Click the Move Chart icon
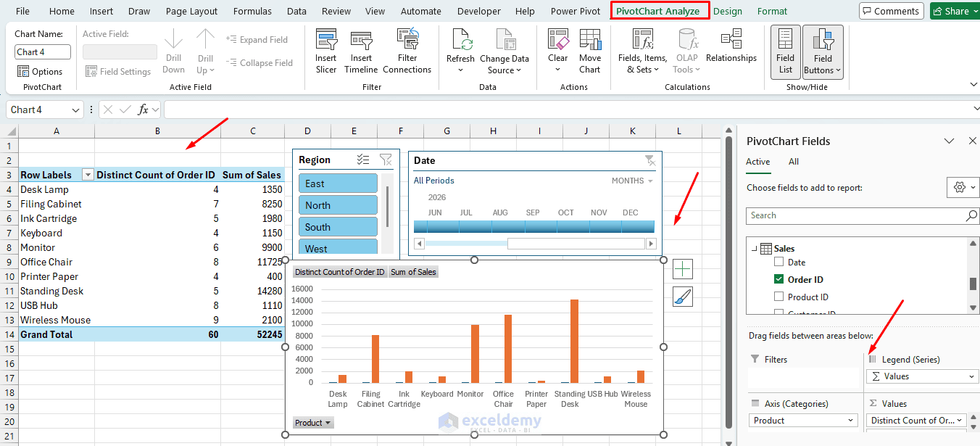980x446 pixels. pyautogui.click(x=590, y=40)
